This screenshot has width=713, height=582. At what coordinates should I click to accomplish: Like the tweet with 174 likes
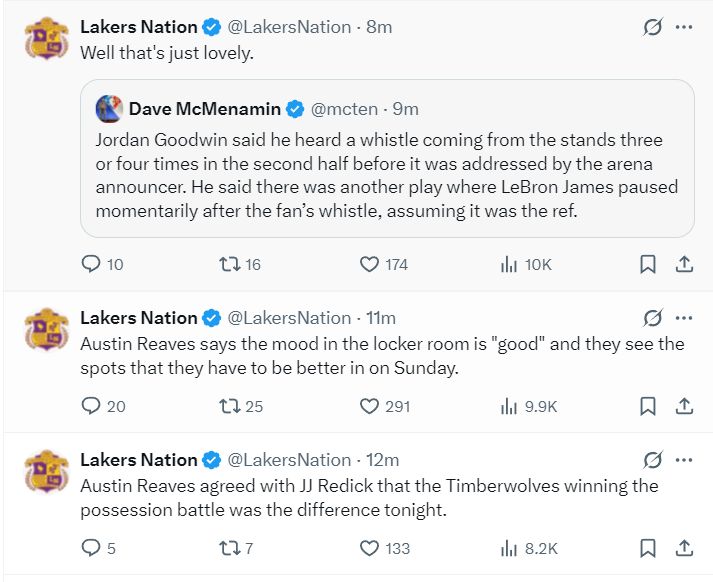click(x=370, y=264)
